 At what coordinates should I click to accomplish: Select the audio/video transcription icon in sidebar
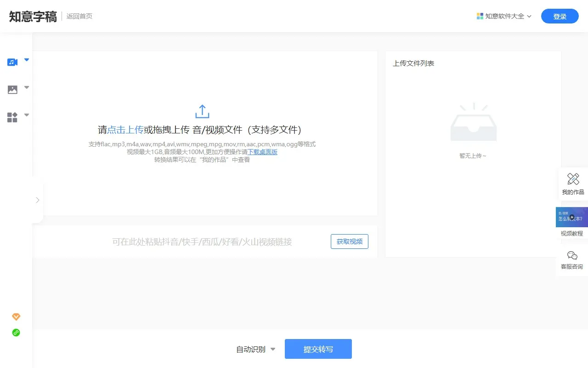(11, 62)
